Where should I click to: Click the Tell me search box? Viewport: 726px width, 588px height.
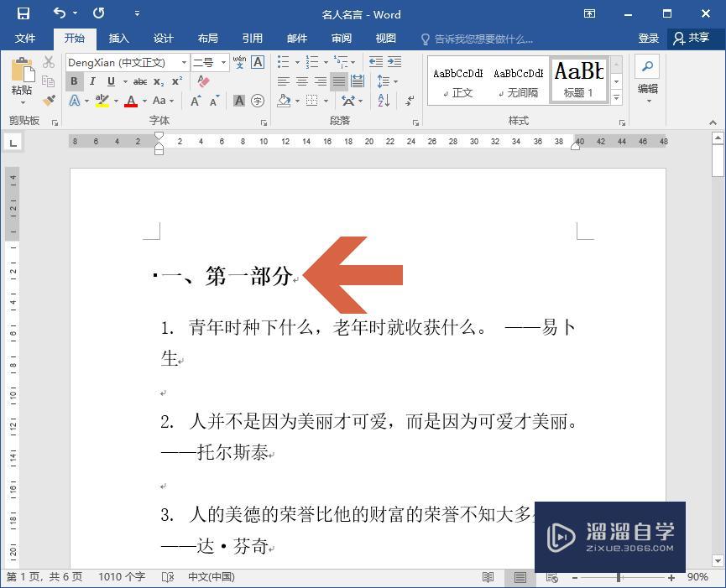tap(477, 39)
